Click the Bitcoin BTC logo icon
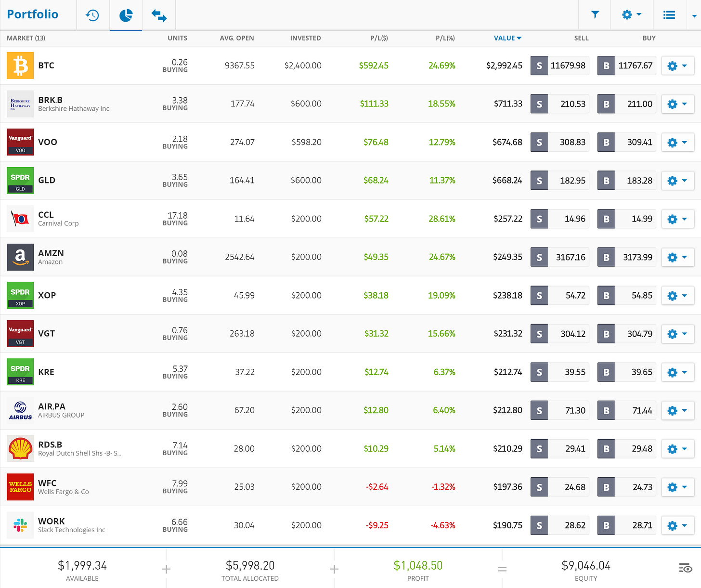Image resolution: width=701 pixels, height=588 pixels. point(20,65)
